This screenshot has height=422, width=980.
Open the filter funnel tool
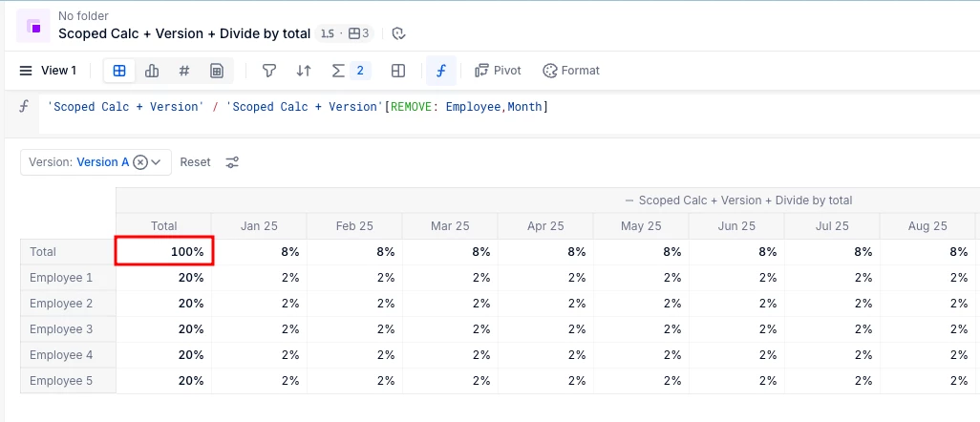(x=269, y=71)
